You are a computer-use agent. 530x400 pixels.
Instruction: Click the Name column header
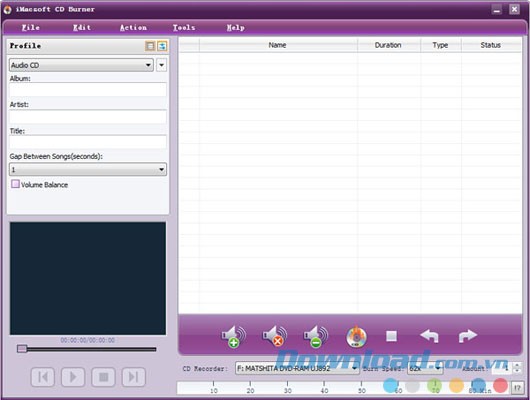278,45
